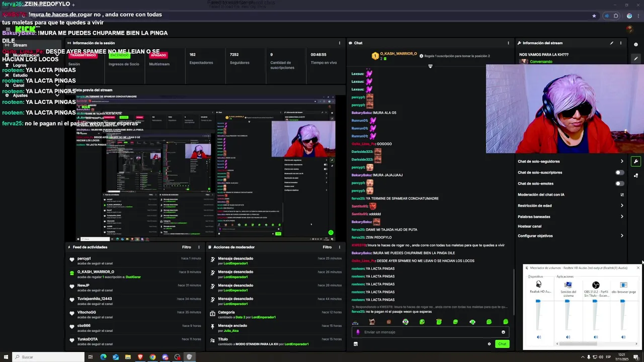Toggle Chat de solo-suscriptores switch
The image size is (644, 362).
click(620, 172)
